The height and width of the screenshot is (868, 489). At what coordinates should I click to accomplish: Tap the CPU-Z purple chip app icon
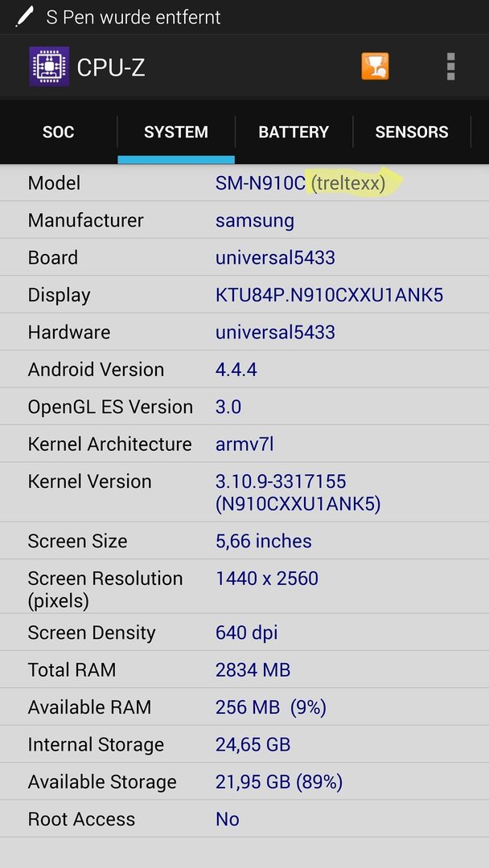click(x=49, y=67)
